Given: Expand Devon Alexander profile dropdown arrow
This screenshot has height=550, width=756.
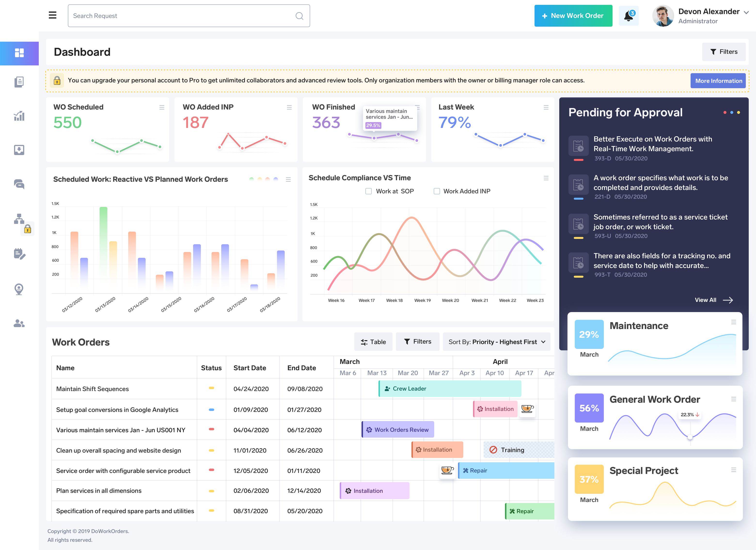Looking at the screenshot, I should pyautogui.click(x=746, y=12).
